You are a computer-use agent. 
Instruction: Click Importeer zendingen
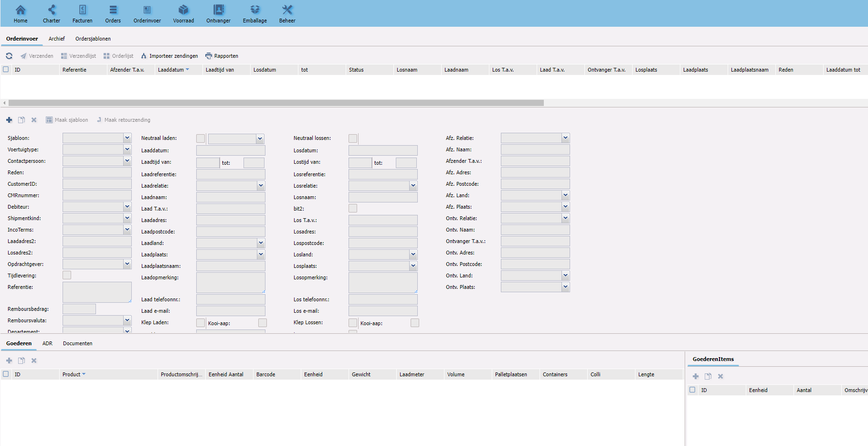[x=169, y=56]
